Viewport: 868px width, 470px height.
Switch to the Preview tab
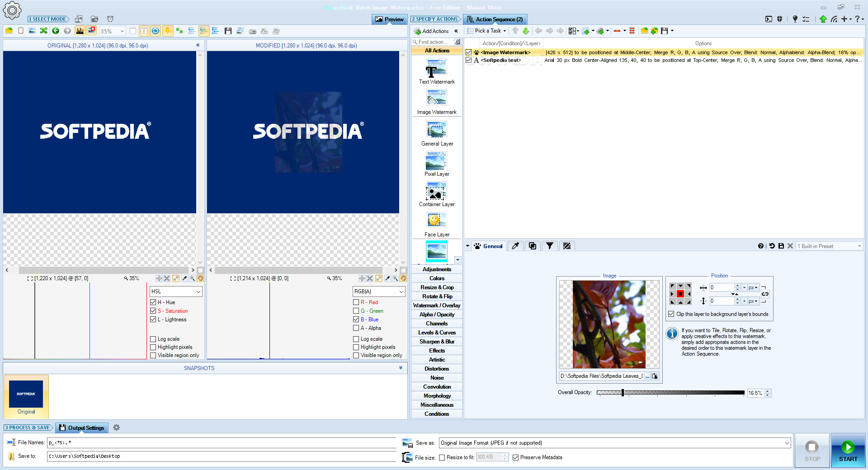(x=389, y=19)
